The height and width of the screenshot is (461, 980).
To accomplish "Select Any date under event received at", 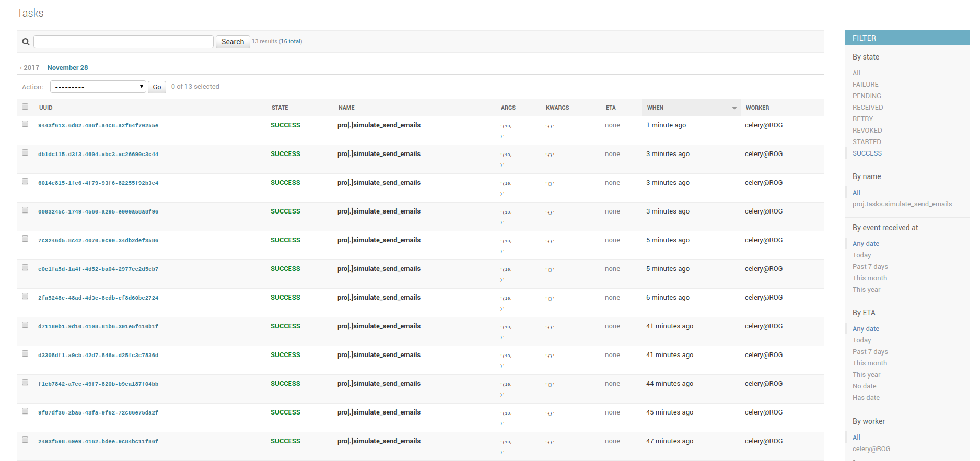I will 866,244.
